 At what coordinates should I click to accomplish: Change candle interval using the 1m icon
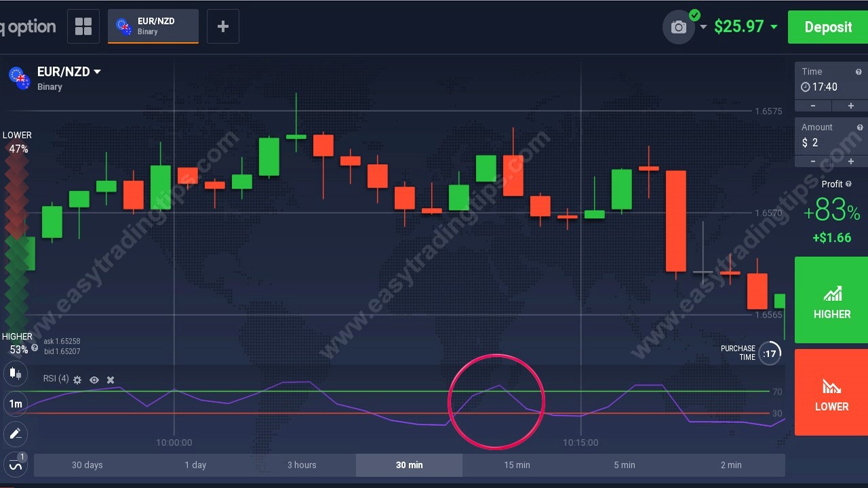pyautogui.click(x=16, y=404)
